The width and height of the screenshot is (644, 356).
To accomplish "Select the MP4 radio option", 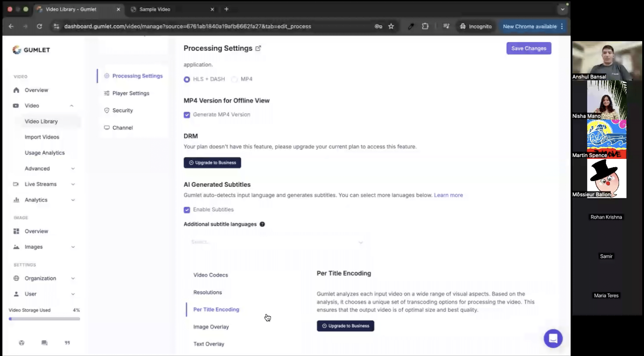I will point(234,79).
